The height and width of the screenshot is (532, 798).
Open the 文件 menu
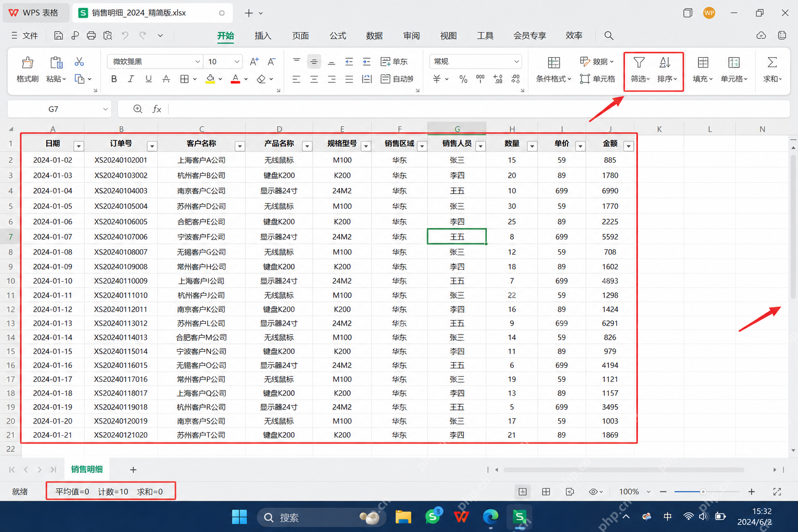tap(24, 35)
